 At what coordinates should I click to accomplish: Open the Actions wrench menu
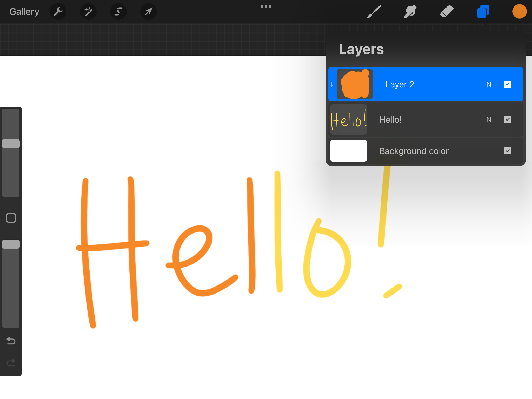(58, 12)
